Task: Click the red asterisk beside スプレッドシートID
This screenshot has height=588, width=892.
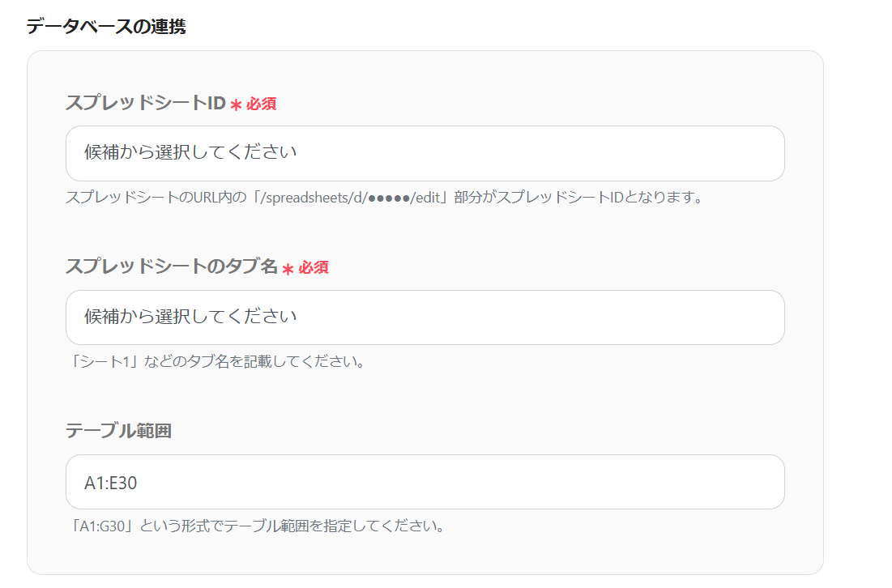Action: pos(236,104)
